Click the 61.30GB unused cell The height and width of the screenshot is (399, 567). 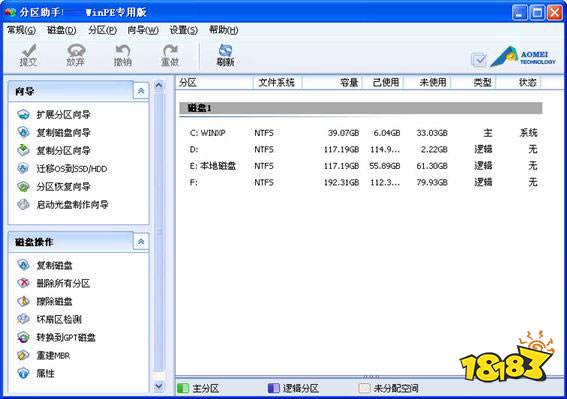click(432, 166)
